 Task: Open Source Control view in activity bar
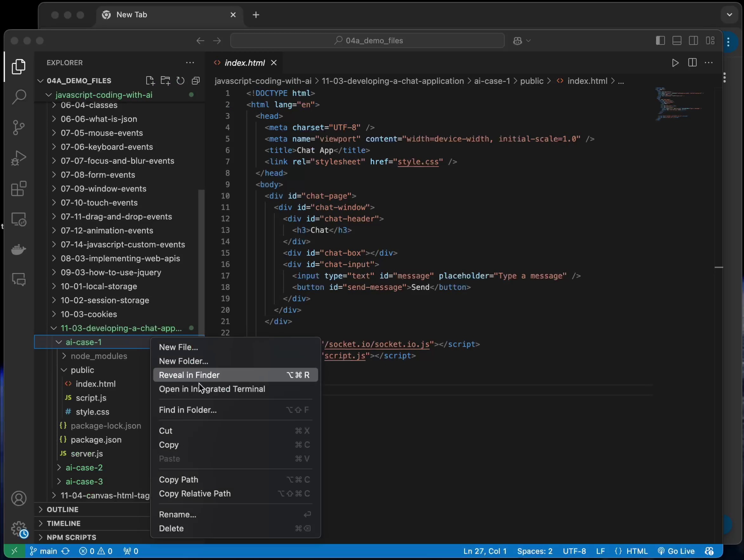click(19, 128)
